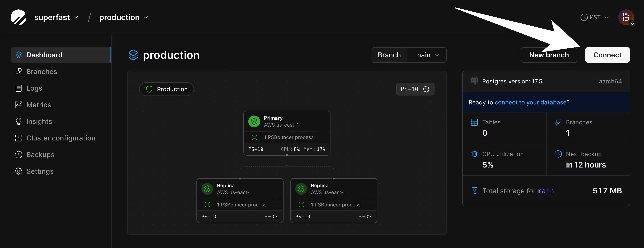
Task: Click the Tables count card
Action: [x=504, y=128]
